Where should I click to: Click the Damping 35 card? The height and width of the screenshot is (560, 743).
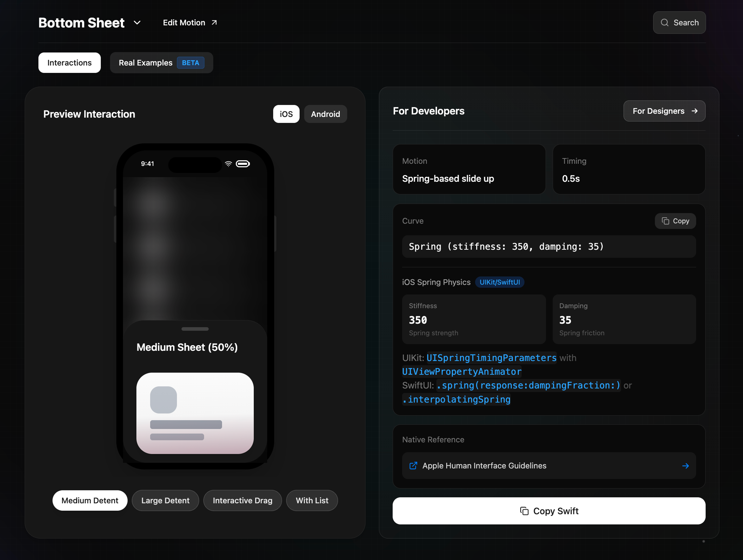tap(624, 319)
